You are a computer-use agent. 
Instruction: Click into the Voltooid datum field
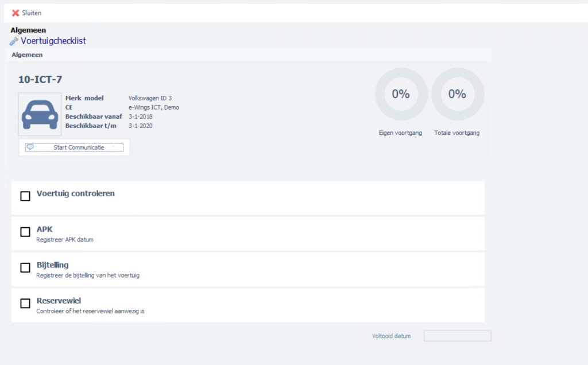point(457,336)
